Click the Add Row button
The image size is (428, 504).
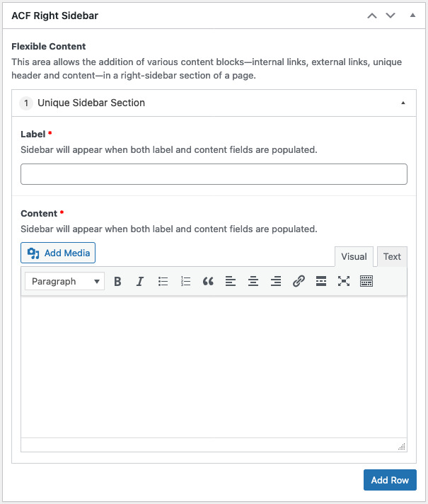point(390,480)
